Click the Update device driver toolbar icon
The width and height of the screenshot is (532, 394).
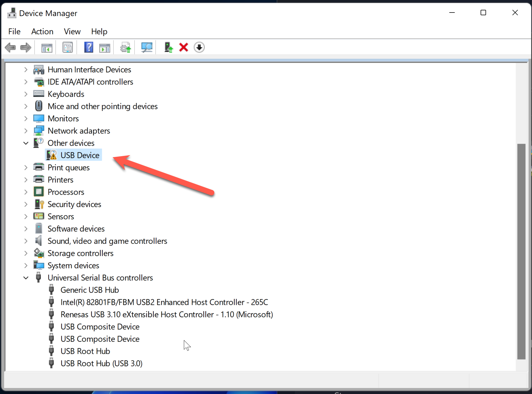[x=168, y=48]
